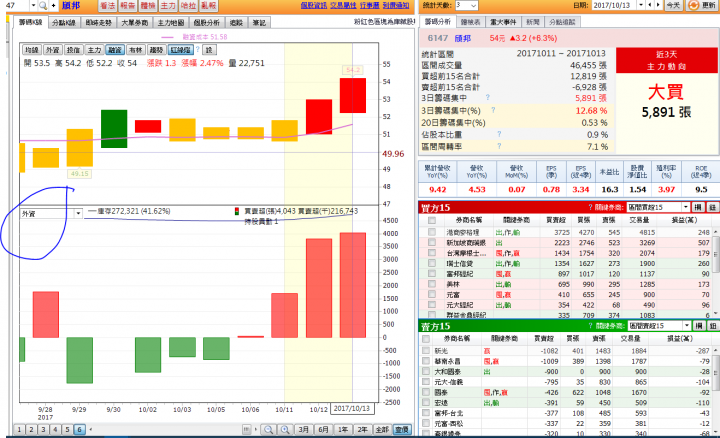Click left arrow after page button 6
The width and height of the screenshot is (720, 438).
[x=91, y=430]
